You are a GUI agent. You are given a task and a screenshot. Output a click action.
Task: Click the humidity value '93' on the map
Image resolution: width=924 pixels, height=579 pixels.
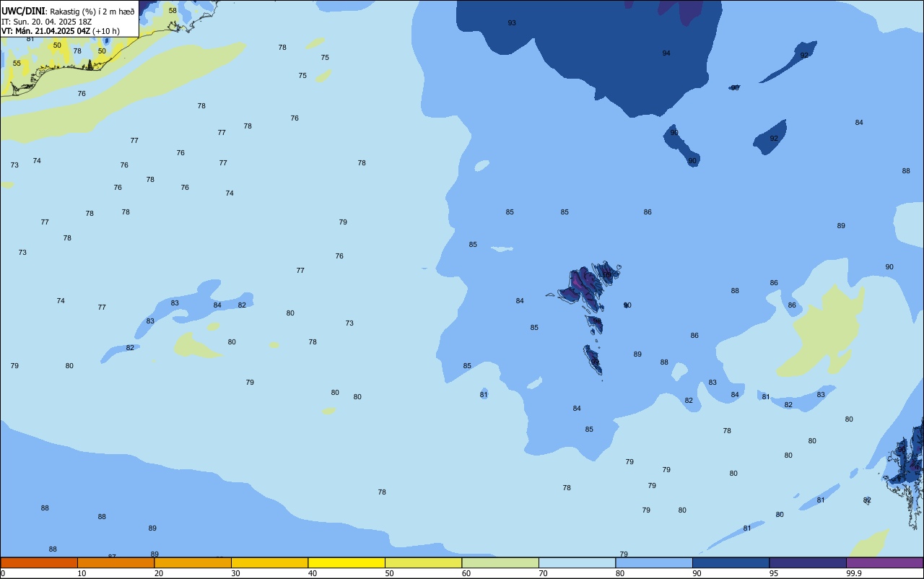tap(512, 23)
